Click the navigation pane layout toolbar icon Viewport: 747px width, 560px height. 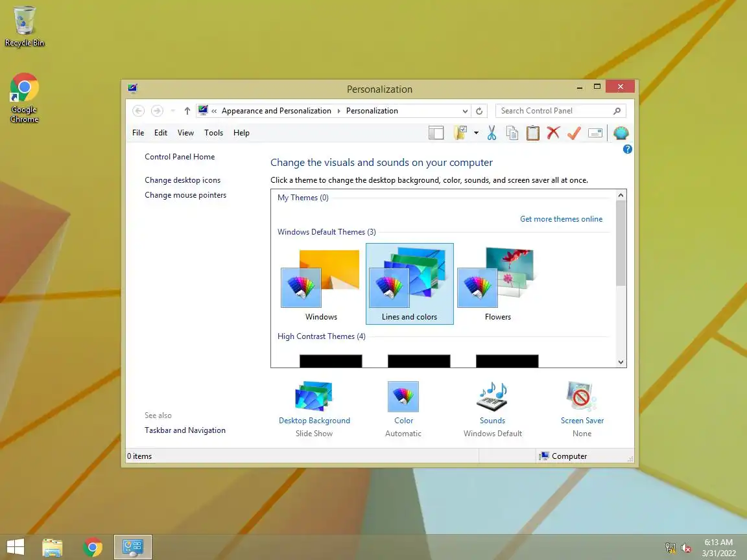pos(436,133)
